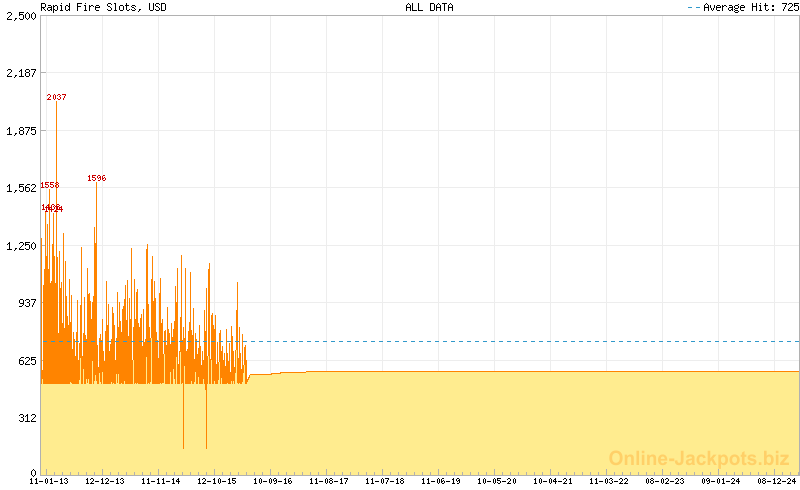Click the 1,250 y-axis value
Screen dimensions: 800x490
pos(21,245)
